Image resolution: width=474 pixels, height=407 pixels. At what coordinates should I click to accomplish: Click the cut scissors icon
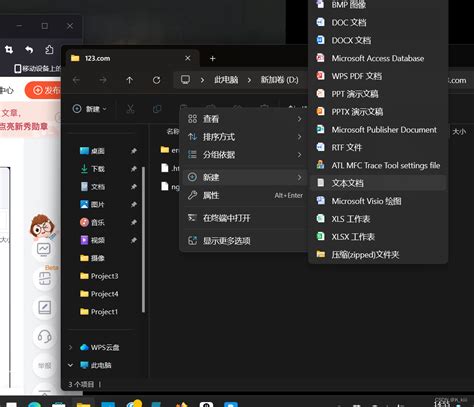click(x=130, y=109)
